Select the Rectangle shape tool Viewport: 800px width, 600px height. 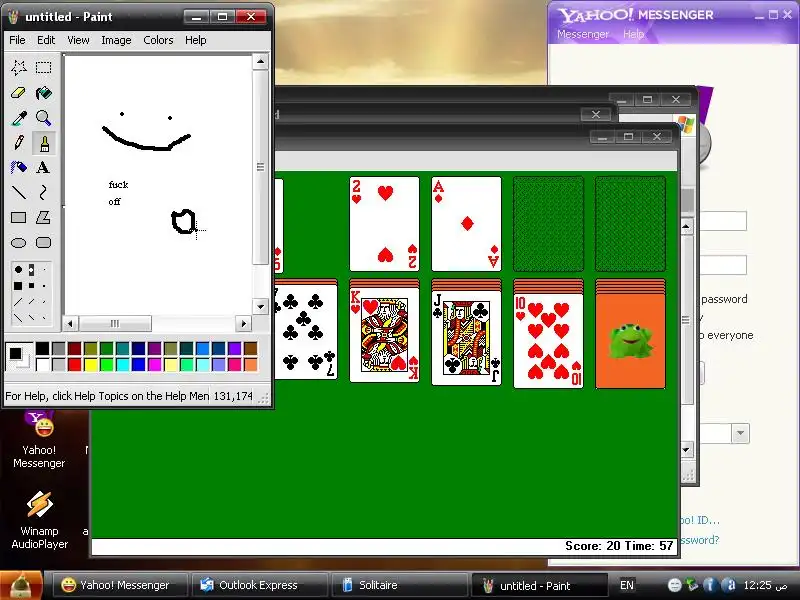click(19, 218)
